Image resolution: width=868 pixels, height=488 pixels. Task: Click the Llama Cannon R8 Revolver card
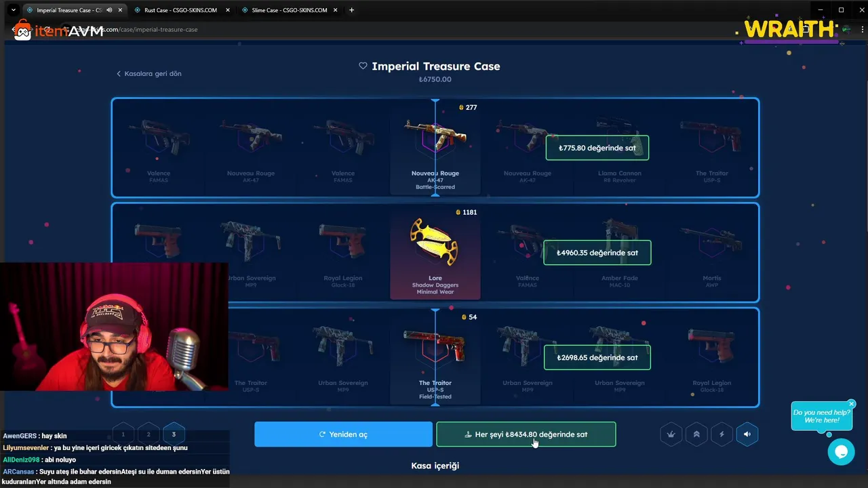[620, 148]
